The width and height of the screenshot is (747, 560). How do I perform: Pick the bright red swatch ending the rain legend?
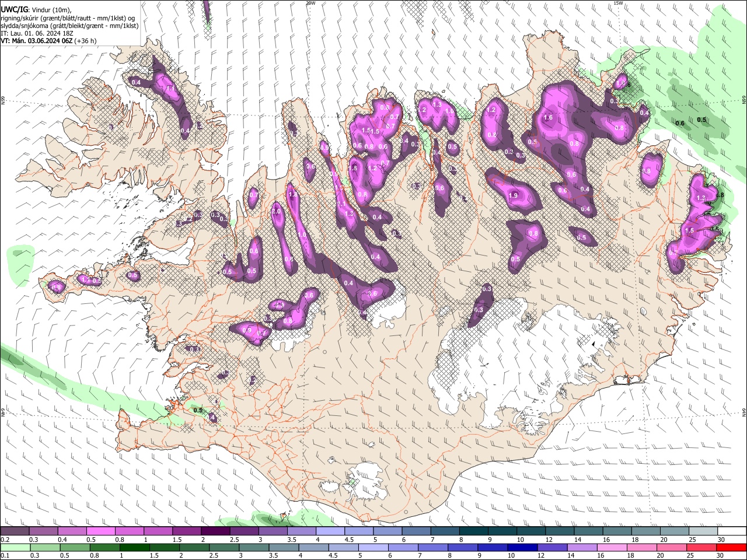tap(731, 548)
